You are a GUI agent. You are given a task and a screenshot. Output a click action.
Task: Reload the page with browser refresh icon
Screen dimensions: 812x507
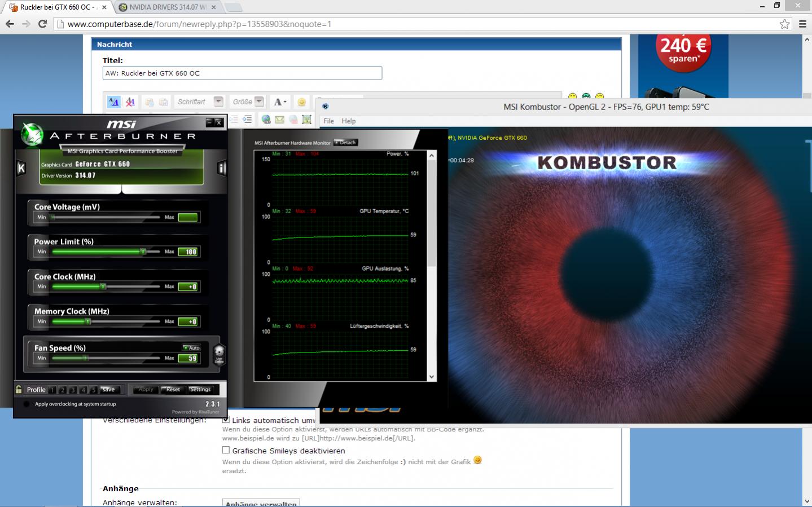(x=42, y=24)
